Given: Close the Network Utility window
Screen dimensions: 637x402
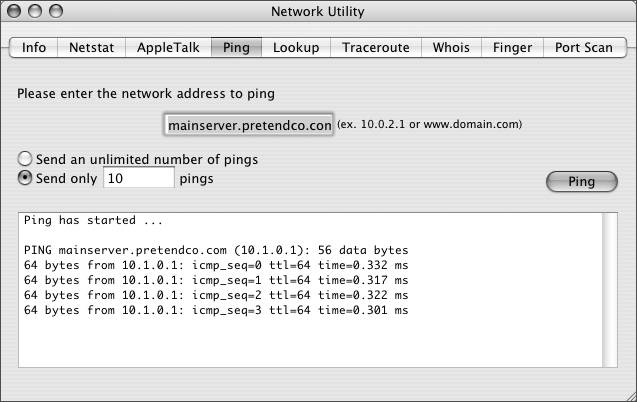Looking at the screenshot, I should (x=14, y=11).
